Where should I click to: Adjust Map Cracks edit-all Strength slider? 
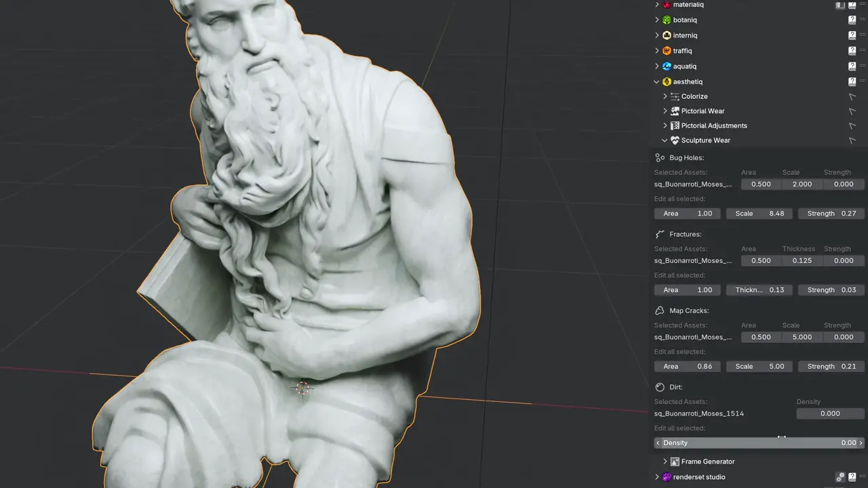tap(831, 367)
